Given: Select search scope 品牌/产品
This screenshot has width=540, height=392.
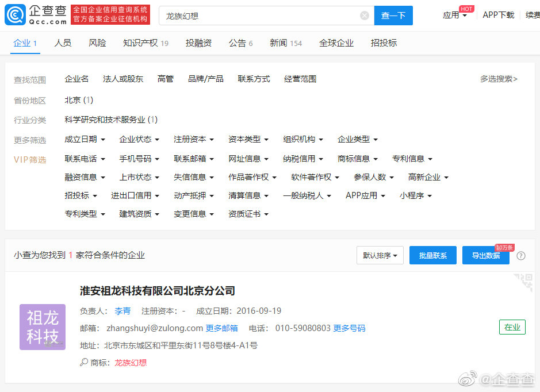Looking at the screenshot, I should pyautogui.click(x=206, y=79).
